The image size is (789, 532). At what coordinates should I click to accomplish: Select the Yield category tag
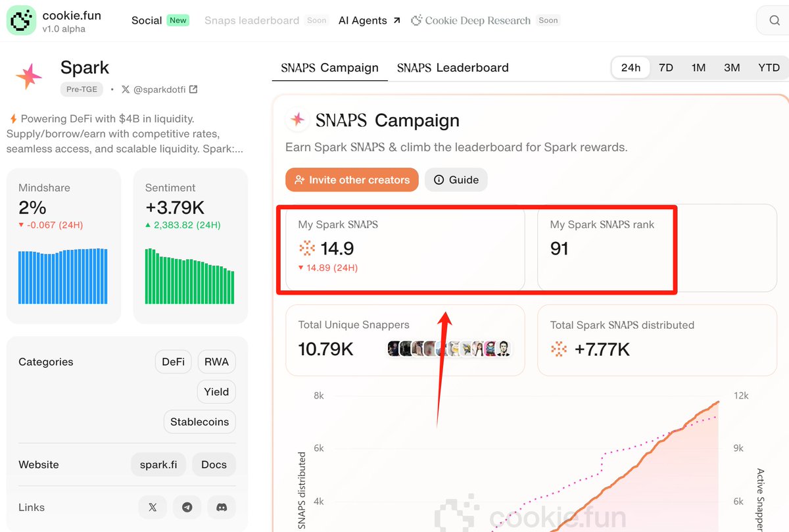pos(216,391)
